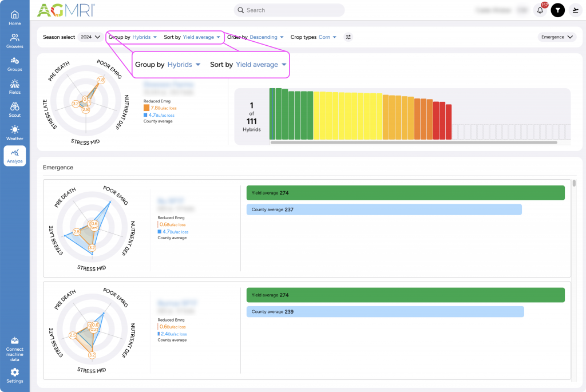586x392 pixels.
Task: Open the Season select 2024 dropdown
Action: [90, 37]
